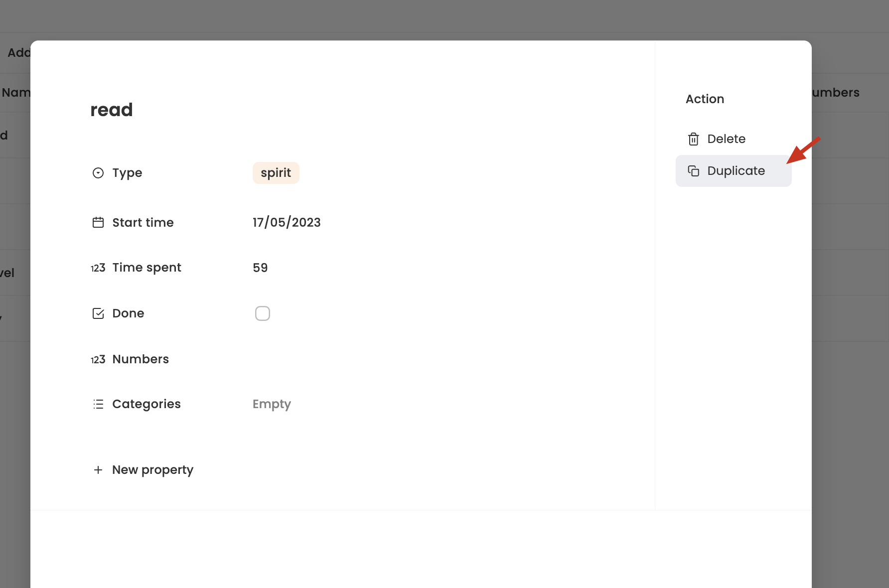Click the number icon next to Numbers
The height and width of the screenshot is (588, 889).
pos(98,359)
